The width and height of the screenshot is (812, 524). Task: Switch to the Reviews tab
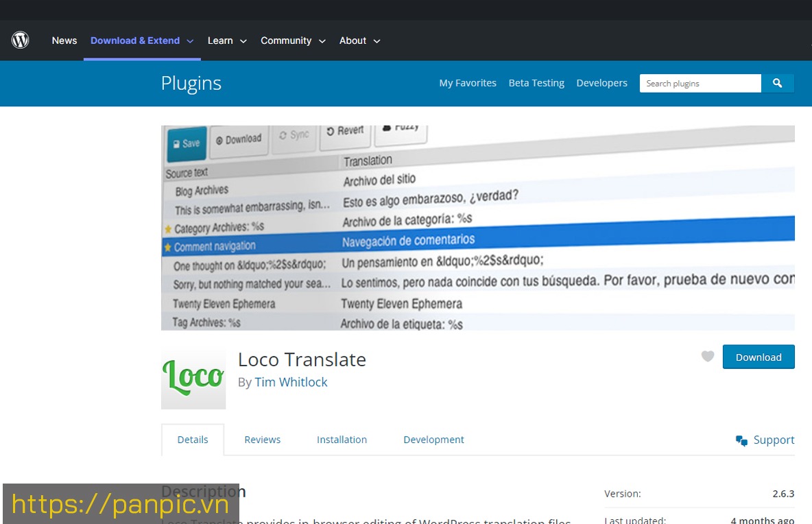[x=263, y=440]
